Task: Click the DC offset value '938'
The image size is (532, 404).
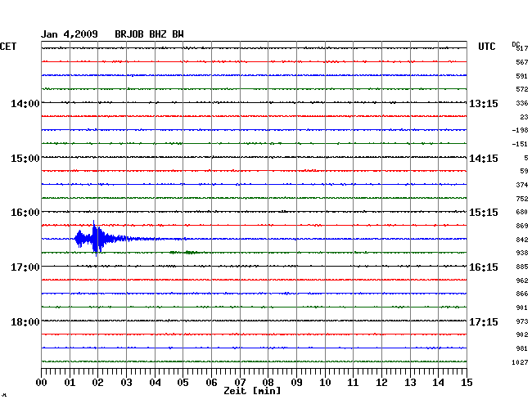Action: pos(522,253)
